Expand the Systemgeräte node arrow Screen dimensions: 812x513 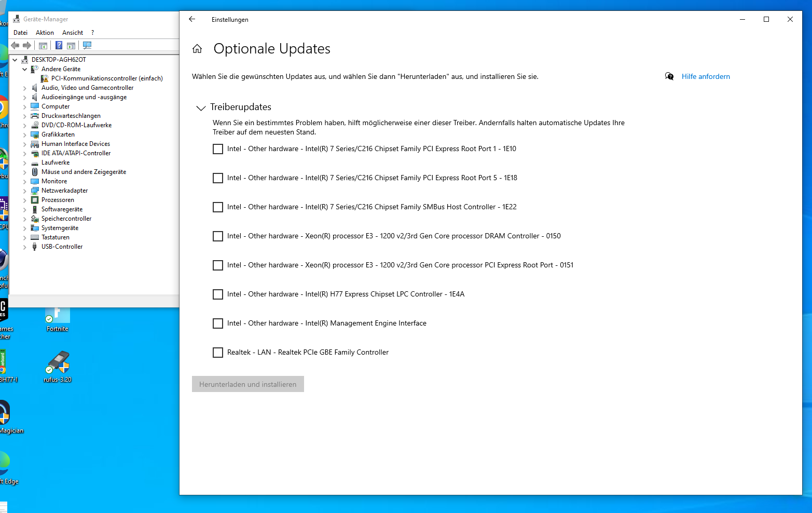click(24, 228)
